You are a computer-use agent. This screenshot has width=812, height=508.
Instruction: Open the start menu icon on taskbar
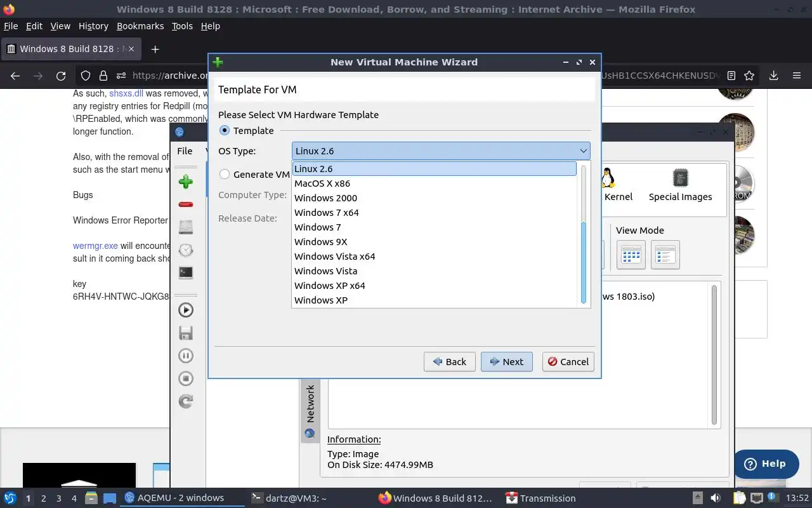pyautogui.click(x=10, y=498)
